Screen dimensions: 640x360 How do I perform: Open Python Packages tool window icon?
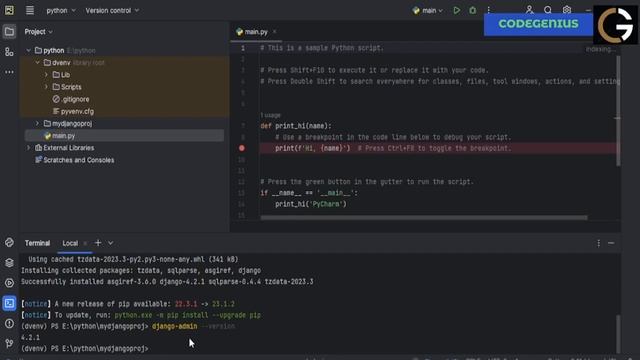9,263
